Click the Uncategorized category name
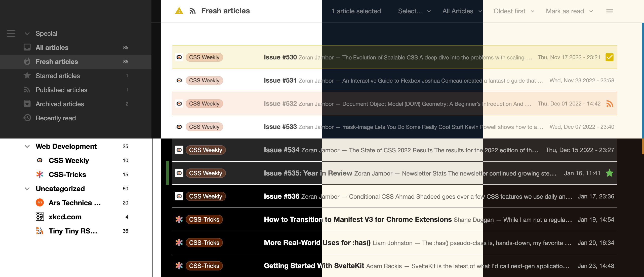 [x=60, y=189]
